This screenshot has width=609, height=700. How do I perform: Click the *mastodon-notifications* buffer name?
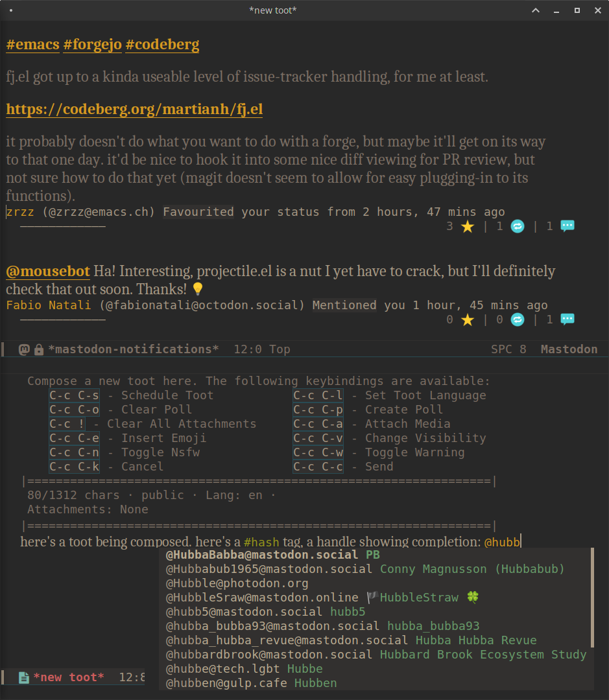coord(134,349)
